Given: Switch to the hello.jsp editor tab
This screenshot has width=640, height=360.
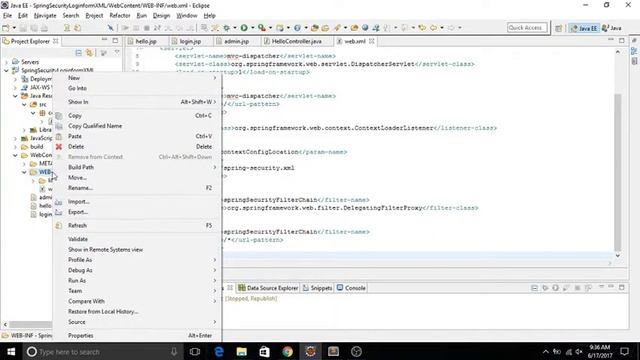Looking at the screenshot, I should pyautogui.click(x=146, y=41).
